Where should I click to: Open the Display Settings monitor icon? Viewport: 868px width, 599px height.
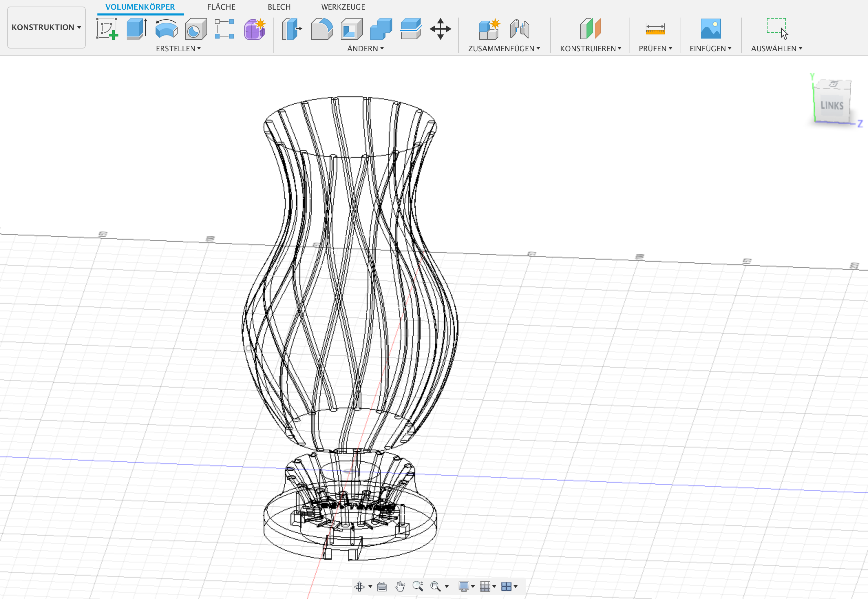click(x=464, y=586)
